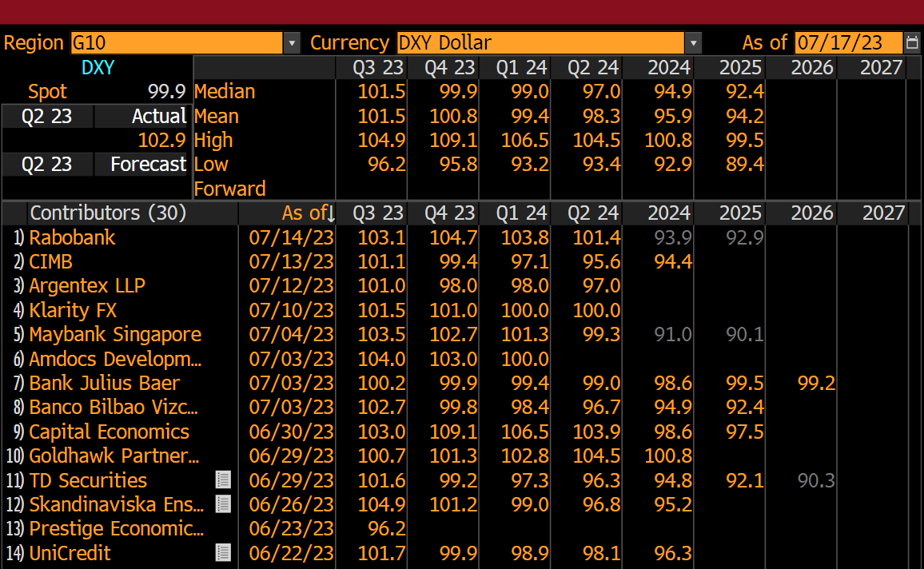924x569 pixels.
Task: Open the UniCredit contributor name
Action: click(70, 552)
